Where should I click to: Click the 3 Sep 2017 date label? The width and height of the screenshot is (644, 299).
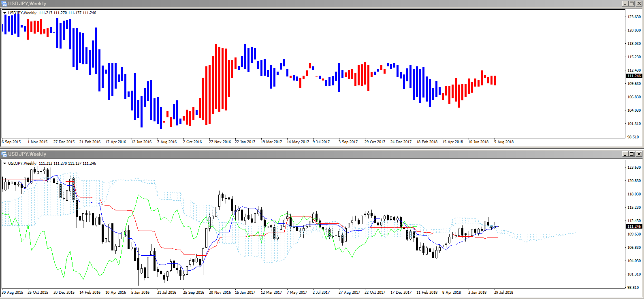[348, 142]
